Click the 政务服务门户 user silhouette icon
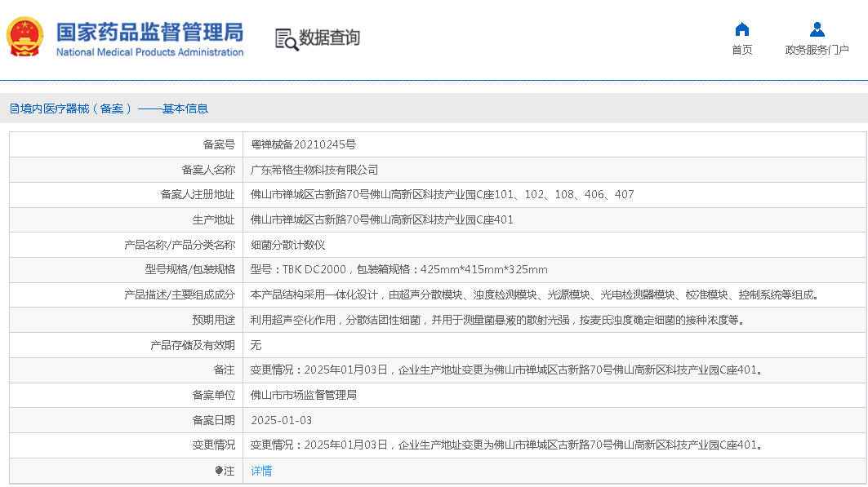The width and height of the screenshot is (868, 487). pyautogui.click(x=817, y=29)
